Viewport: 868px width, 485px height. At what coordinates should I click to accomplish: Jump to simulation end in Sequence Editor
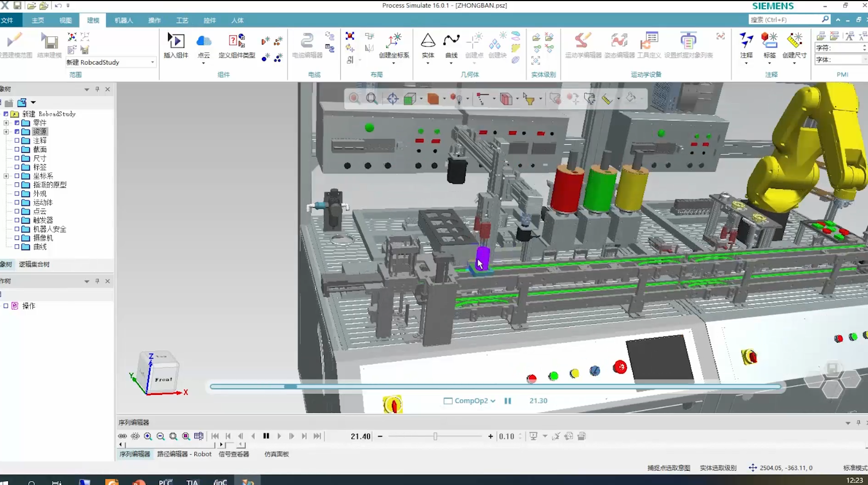[317, 436]
